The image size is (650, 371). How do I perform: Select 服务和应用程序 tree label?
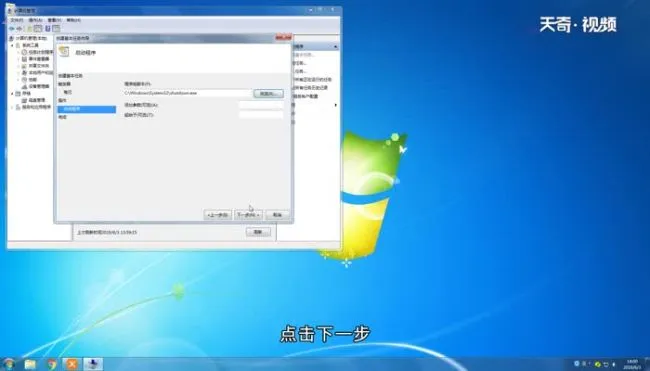37,107
